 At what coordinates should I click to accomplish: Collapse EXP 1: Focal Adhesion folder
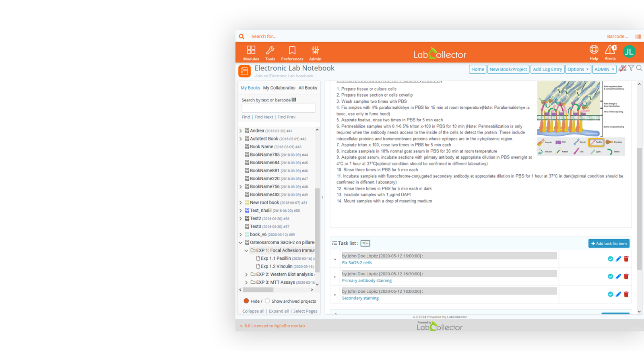[x=246, y=250]
